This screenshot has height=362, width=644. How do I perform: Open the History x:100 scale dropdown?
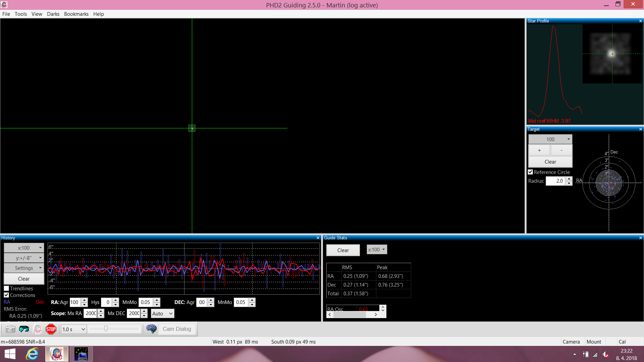tap(24, 248)
